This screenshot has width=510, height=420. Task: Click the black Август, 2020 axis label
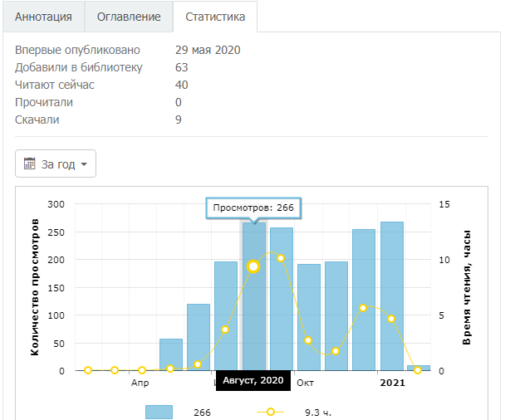coord(253,381)
